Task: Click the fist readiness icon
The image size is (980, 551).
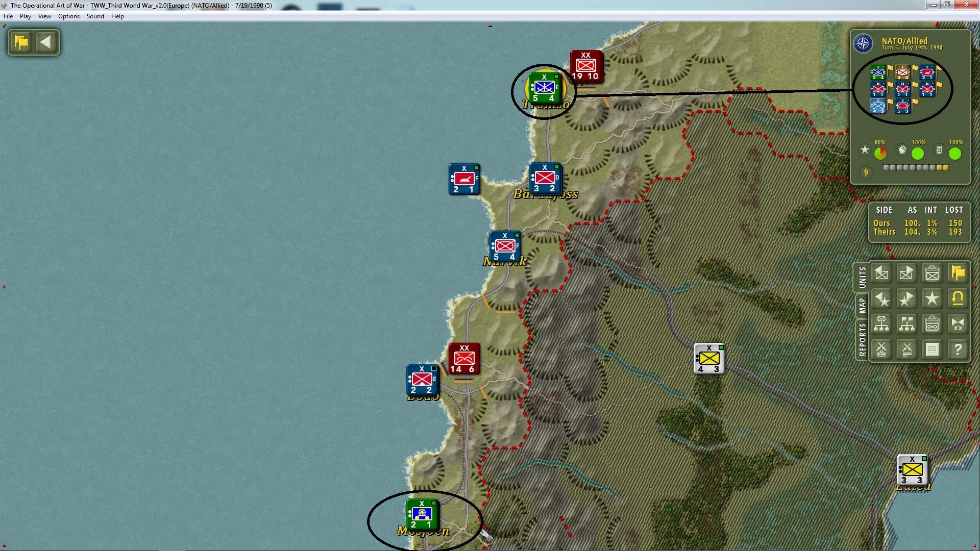Action: (902, 150)
